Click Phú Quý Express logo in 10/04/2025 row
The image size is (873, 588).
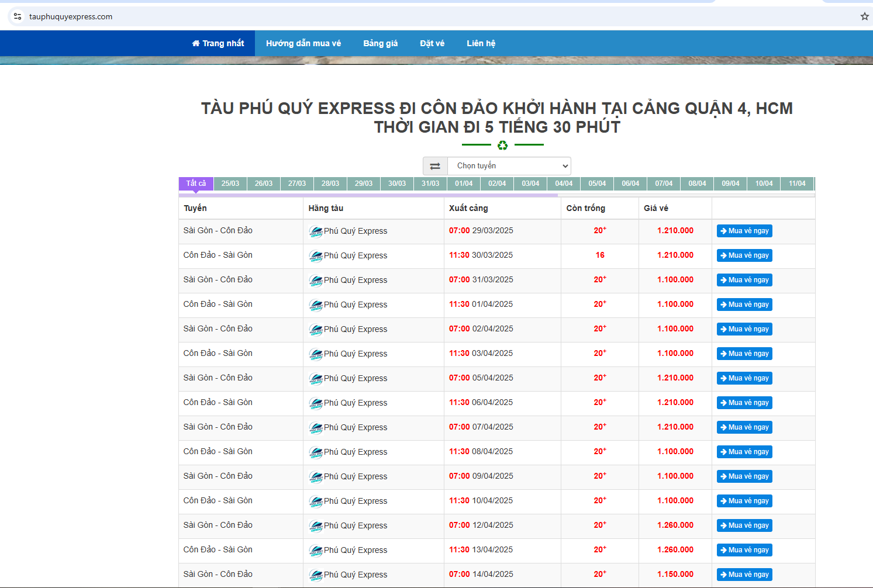pyautogui.click(x=316, y=501)
